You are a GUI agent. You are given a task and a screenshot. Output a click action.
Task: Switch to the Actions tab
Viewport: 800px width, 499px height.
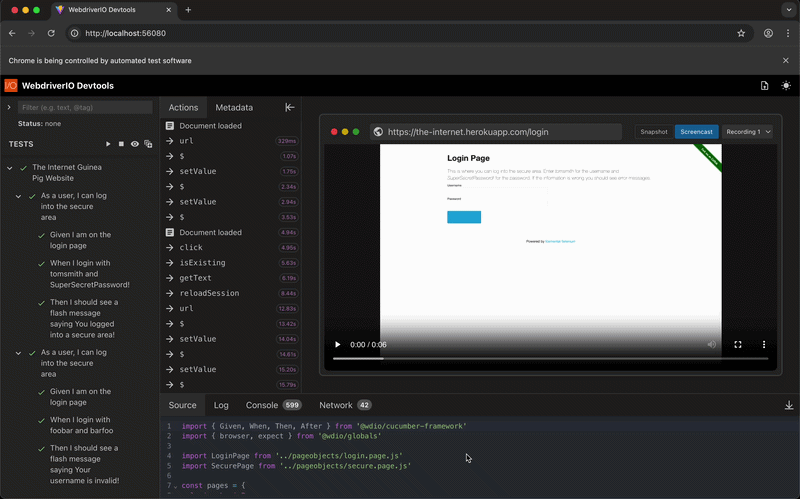[x=183, y=107]
